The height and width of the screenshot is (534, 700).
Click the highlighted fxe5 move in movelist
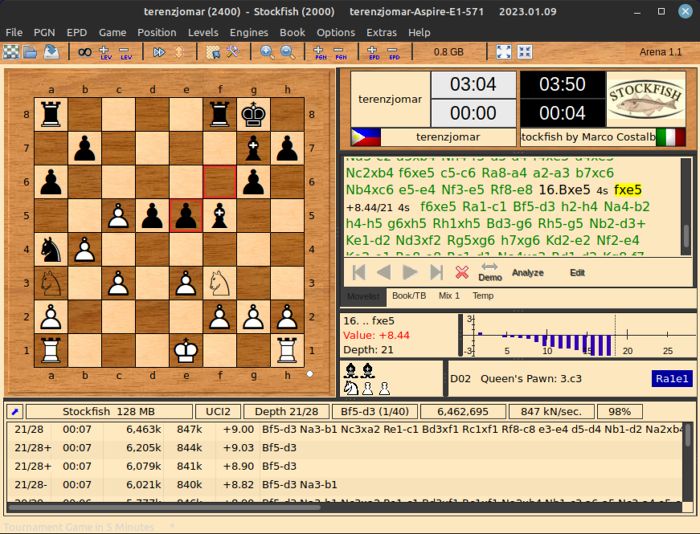628,190
